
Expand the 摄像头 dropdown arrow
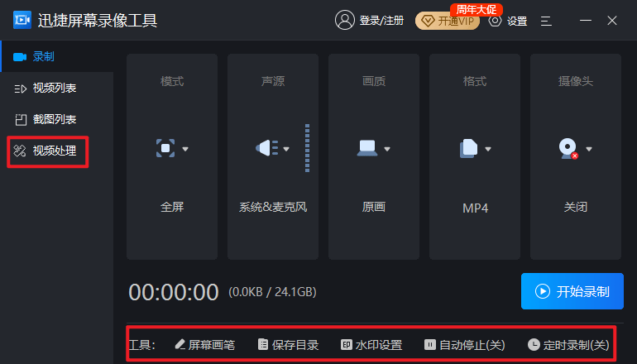click(589, 149)
